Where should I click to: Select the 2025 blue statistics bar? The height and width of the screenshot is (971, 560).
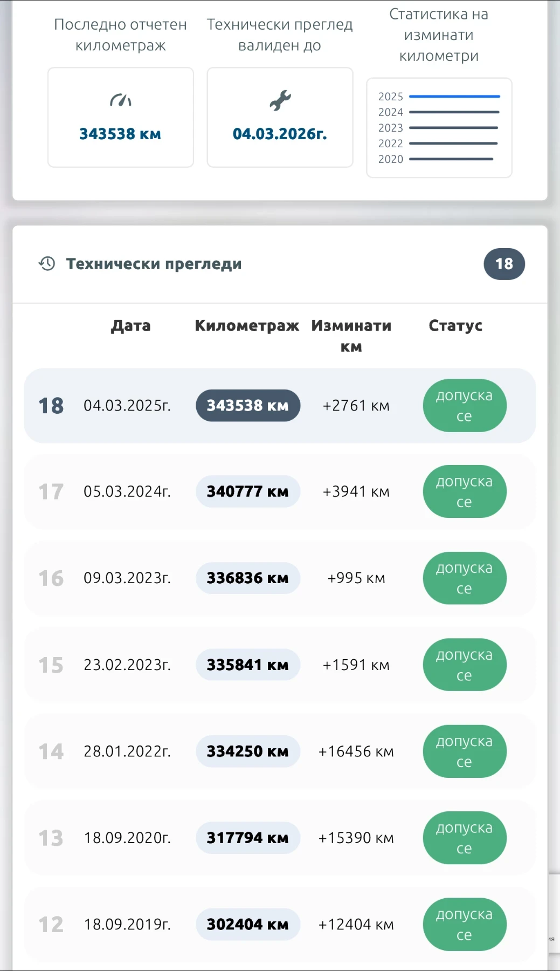(x=454, y=97)
